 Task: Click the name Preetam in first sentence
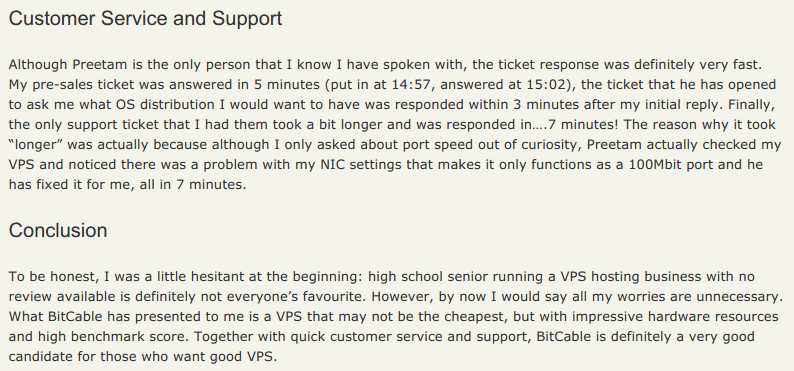(x=99, y=65)
